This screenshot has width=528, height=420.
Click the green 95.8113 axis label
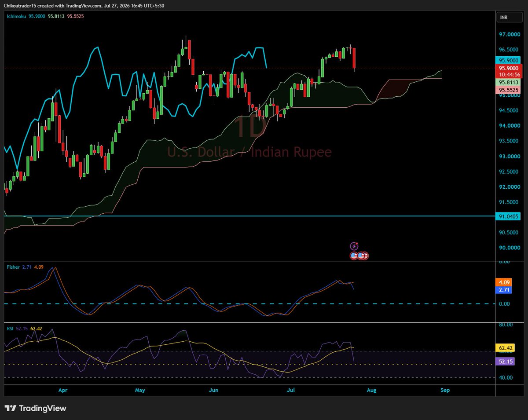point(509,82)
